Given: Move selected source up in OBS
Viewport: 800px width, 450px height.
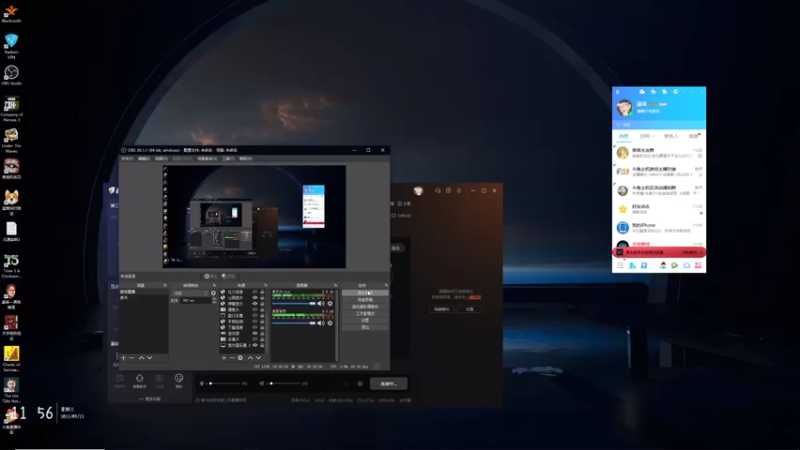Looking at the screenshot, I should [x=250, y=358].
